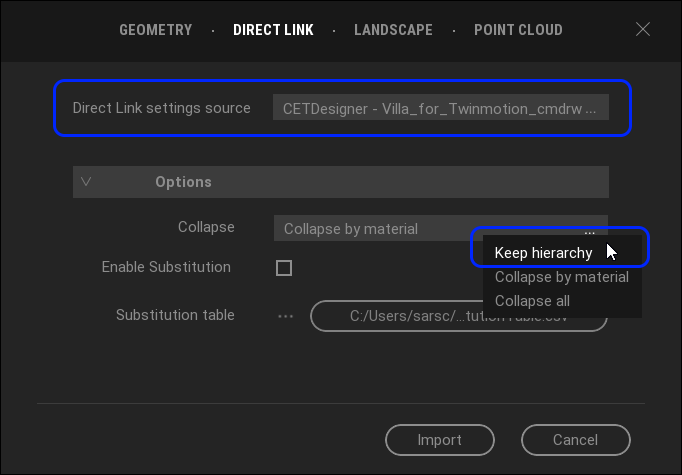The height and width of the screenshot is (475, 682).
Task: Select the Direct Link tab
Action: (273, 30)
